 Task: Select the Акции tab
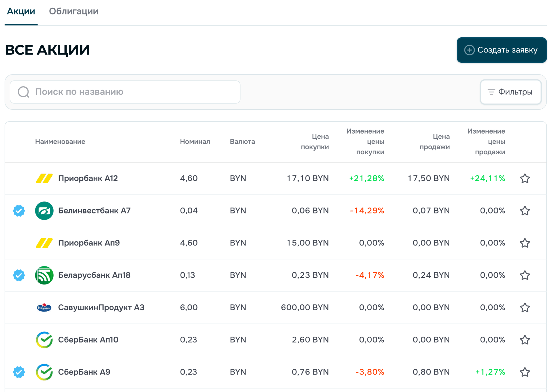(x=21, y=11)
